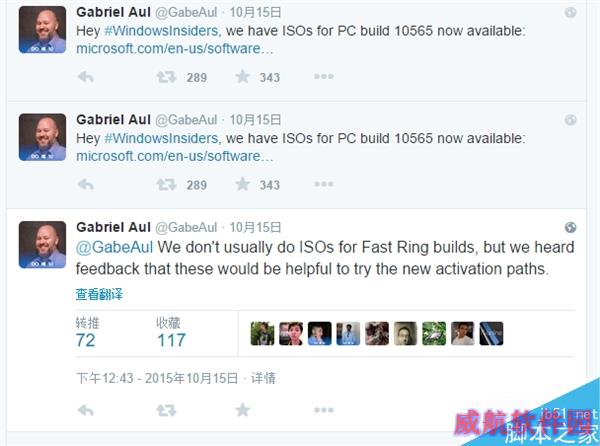View the 117 favorites list

171,332
